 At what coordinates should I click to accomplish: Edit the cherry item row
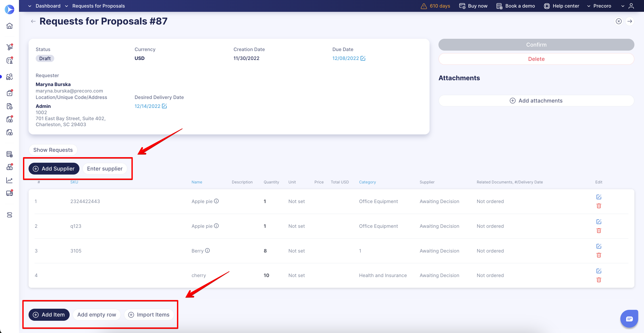[x=598, y=271]
